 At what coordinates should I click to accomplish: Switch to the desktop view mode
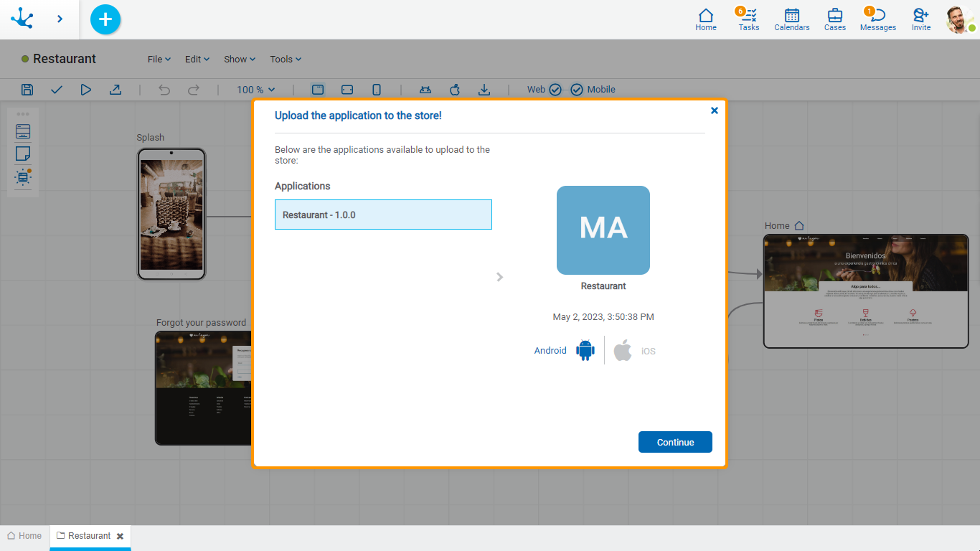[x=318, y=90]
